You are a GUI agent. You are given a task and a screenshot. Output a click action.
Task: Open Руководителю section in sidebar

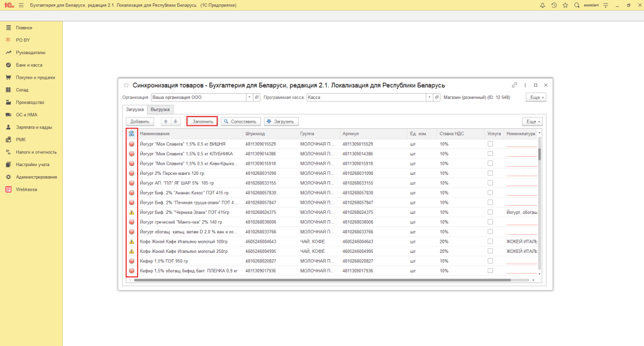click(31, 53)
